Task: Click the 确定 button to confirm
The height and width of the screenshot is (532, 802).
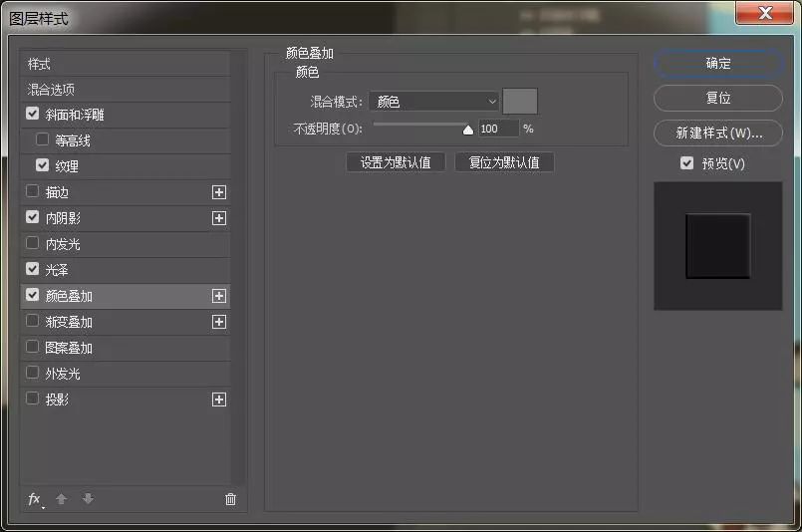Action: (718, 63)
